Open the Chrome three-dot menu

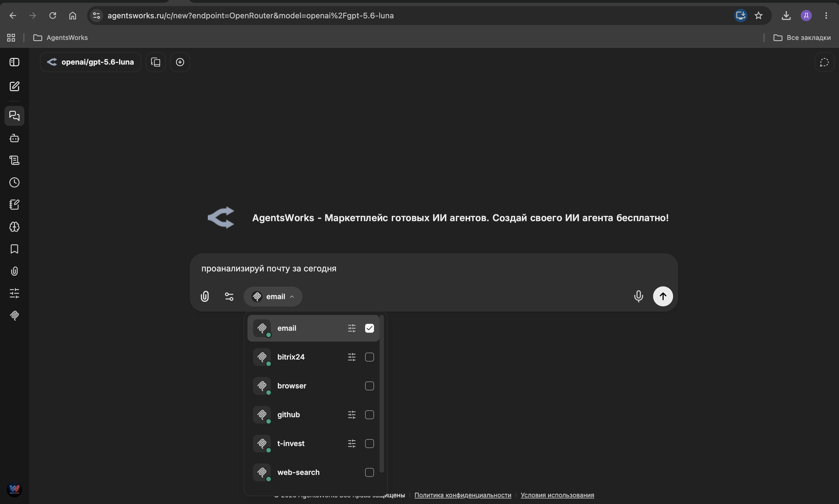(x=826, y=16)
